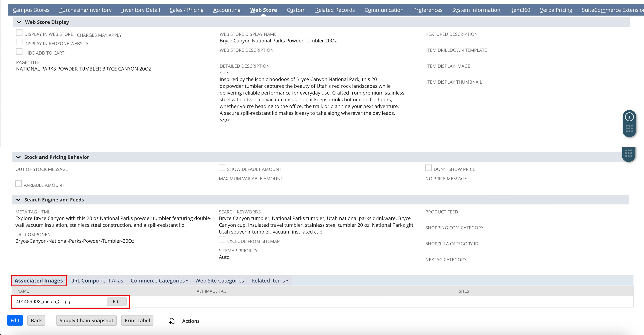Viewport: 644px width, 335px height.
Task: Click the URL component 'Bryce-Canyon-National-Parks-Powder-Tumbler-20Oz'
Action: coord(75,241)
